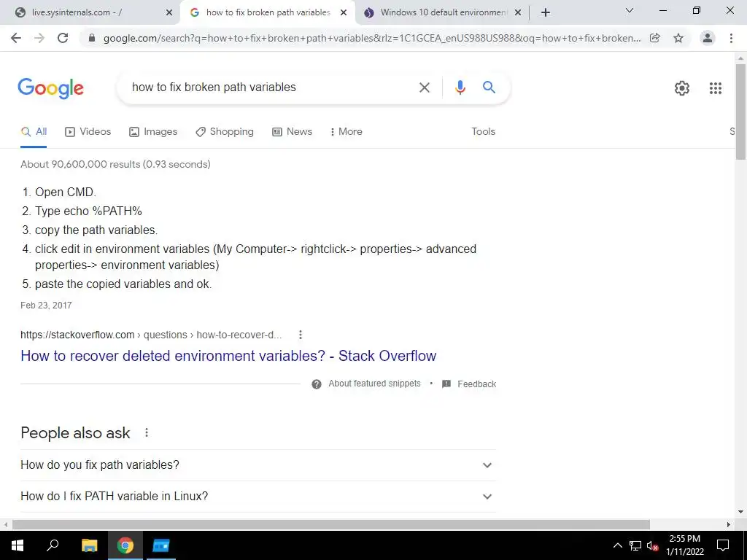The height and width of the screenshot is (560, 747).
Task: Open the Google apps grid icon
Action: [x=715, y=88]
